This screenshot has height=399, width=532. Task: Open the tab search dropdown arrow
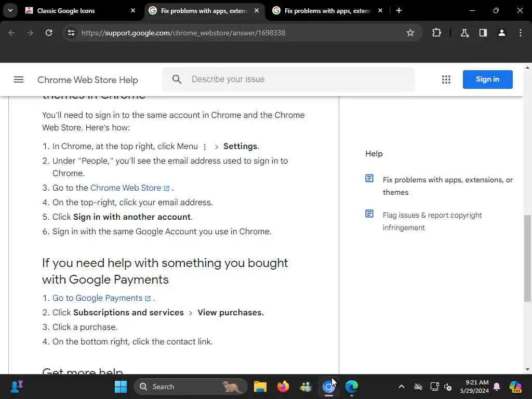point(10,10)
